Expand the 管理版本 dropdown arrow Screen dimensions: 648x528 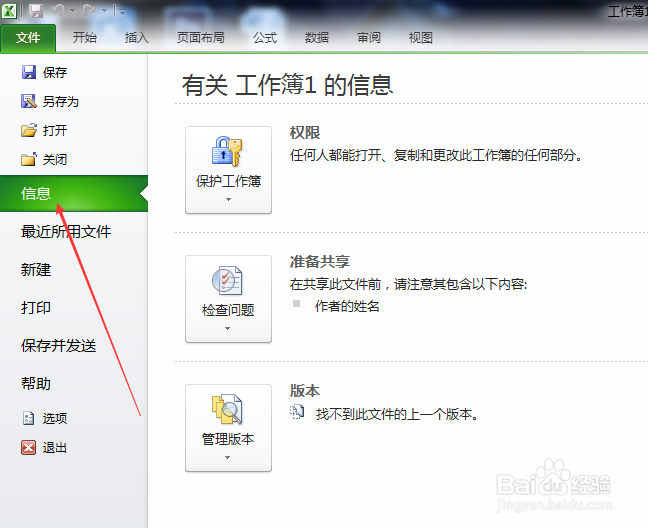pyautogui.click(x=228, y=457)
